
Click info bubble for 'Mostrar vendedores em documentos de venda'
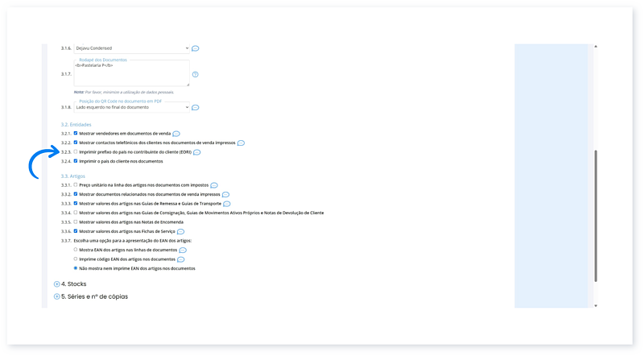[176, 133]
